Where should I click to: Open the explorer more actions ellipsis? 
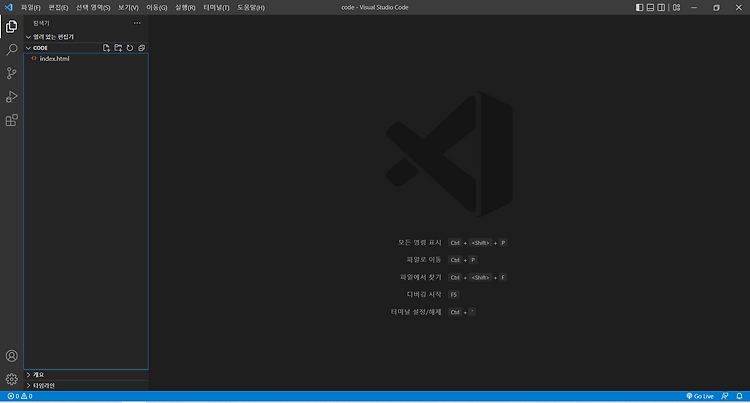137,23
